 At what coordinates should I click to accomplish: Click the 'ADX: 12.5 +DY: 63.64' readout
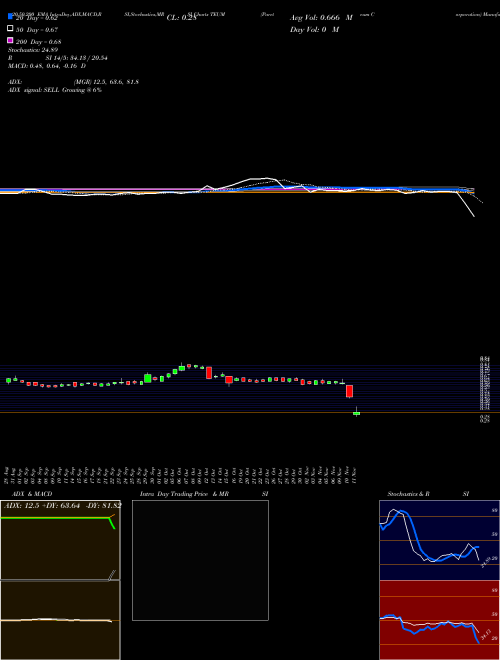(x=42, y=506)
